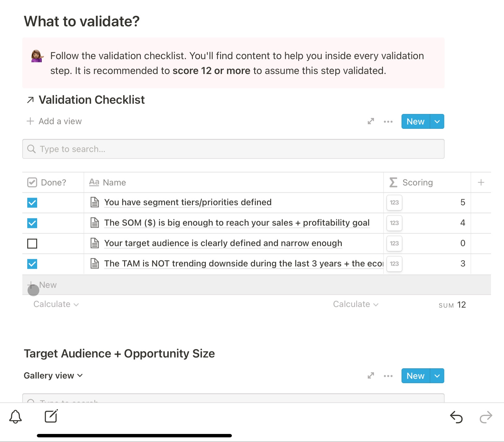Click the Validation Checklist search field

click(233, 149)
